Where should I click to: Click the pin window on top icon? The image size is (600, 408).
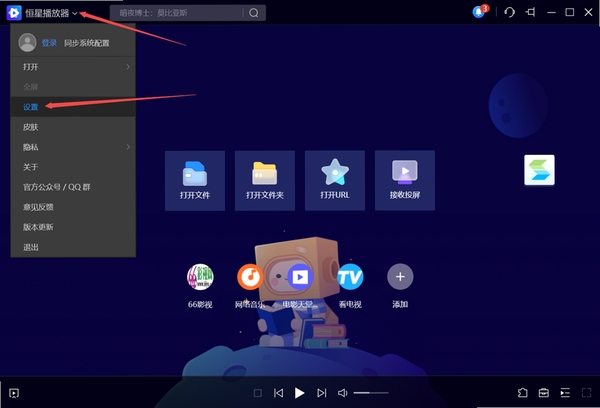pos(531,12)
